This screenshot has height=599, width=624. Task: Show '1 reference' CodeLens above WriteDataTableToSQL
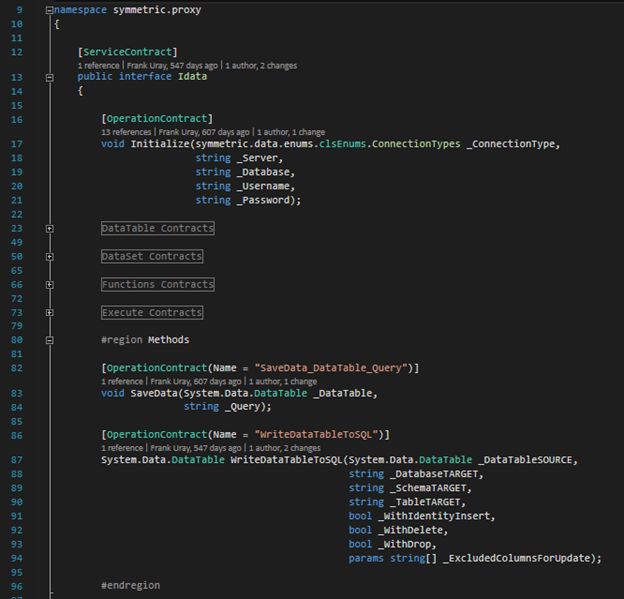click(x=122, y=448)
